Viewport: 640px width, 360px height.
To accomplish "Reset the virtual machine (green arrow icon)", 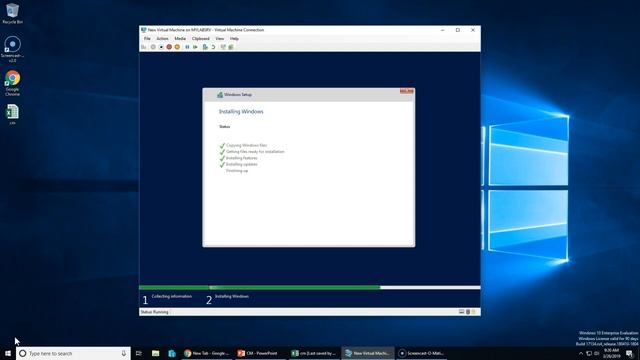I will click(x=195, y=47).
